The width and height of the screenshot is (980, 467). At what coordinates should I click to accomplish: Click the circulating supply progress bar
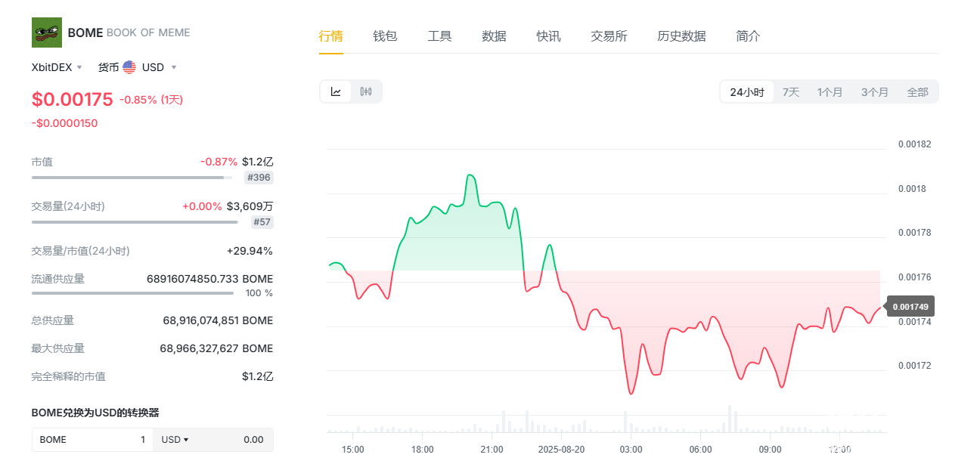(132, 293)
